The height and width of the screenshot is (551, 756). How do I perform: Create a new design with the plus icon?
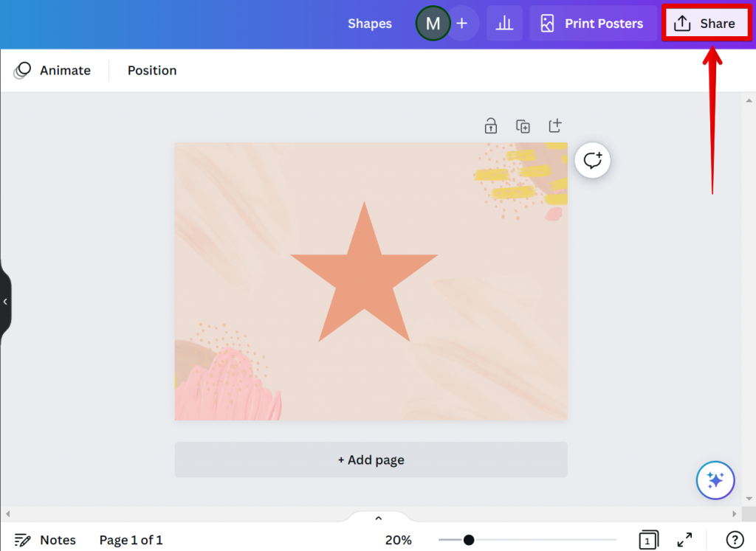[x=462, y=23]
